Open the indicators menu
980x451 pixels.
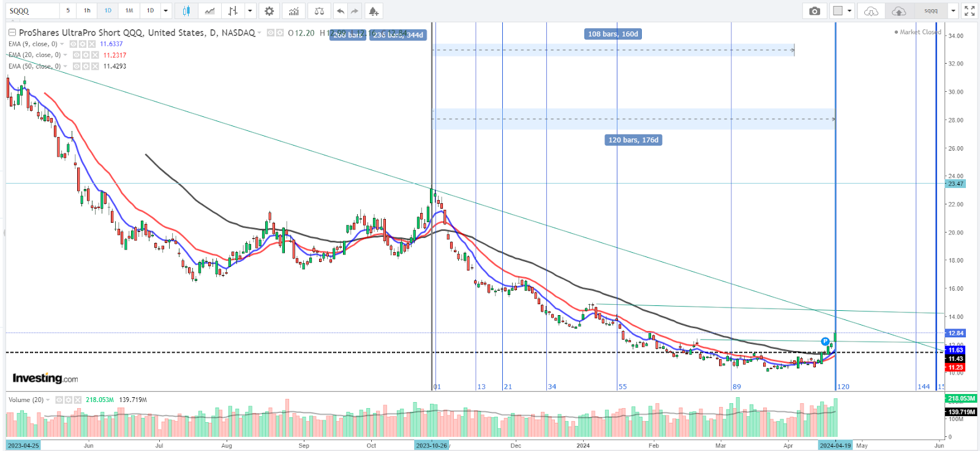point(294,11)
